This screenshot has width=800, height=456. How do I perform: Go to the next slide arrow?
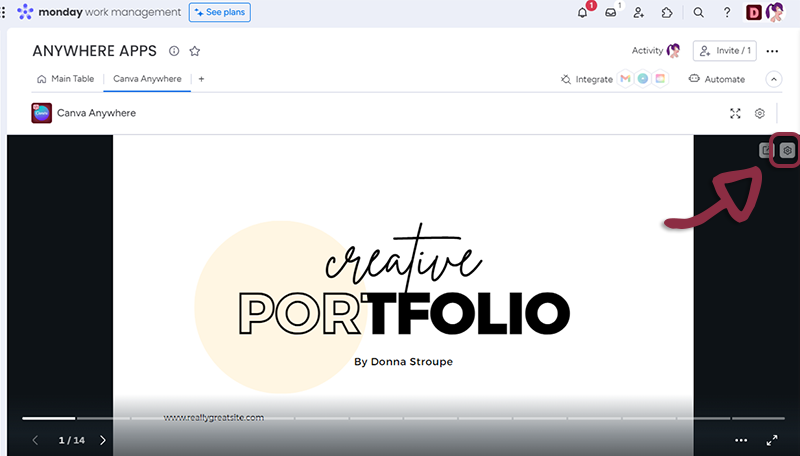pos(102,440)
